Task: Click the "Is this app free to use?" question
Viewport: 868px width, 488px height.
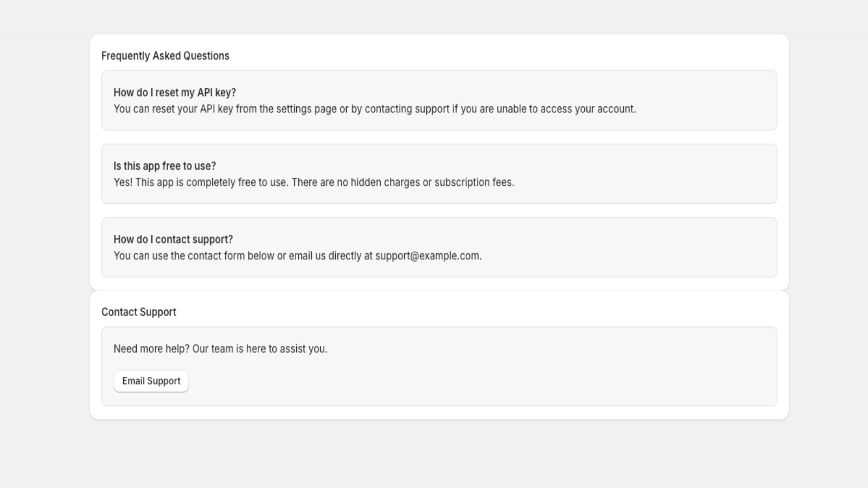Action: pyautogui.click(x=164, y=166)
